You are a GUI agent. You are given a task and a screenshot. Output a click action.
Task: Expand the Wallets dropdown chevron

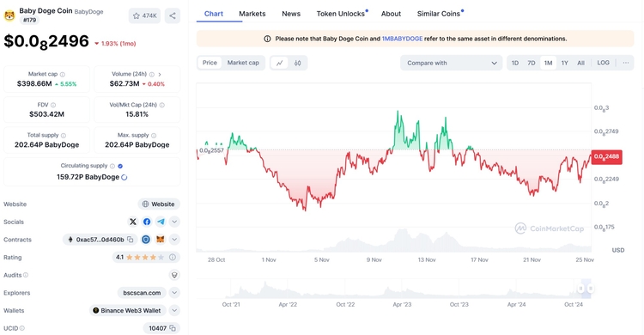point(174,311)
